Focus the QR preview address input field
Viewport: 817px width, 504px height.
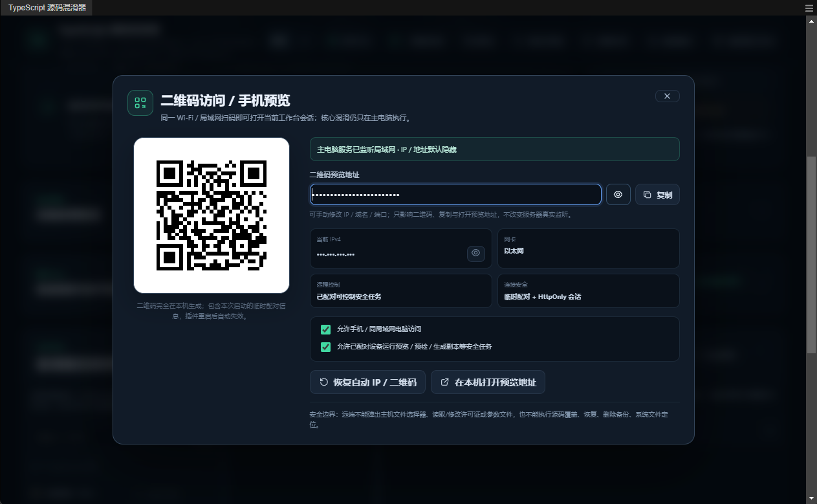point(455,195)
